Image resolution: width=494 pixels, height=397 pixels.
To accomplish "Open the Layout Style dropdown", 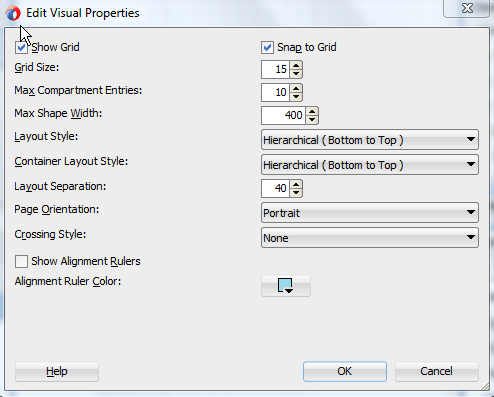I will (x=370, y=140).
